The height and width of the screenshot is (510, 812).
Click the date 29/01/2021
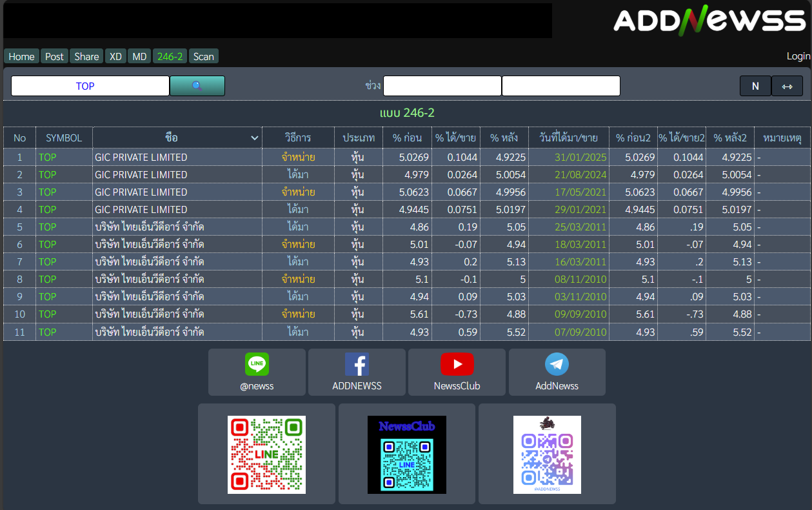pyautogui.click(x=580, y=210)
